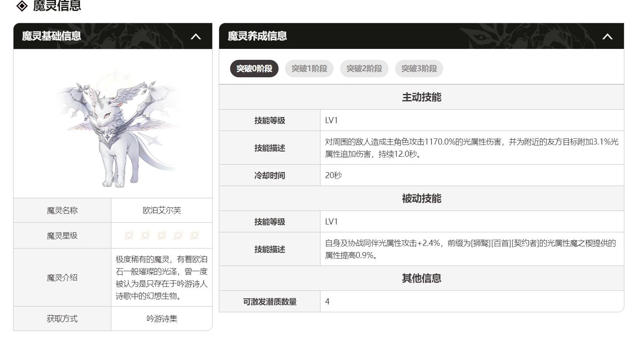This screenshot has width=644, height=345.
Task: Click the 可激发潜质数量 label cell
Action: click(269, 302)
